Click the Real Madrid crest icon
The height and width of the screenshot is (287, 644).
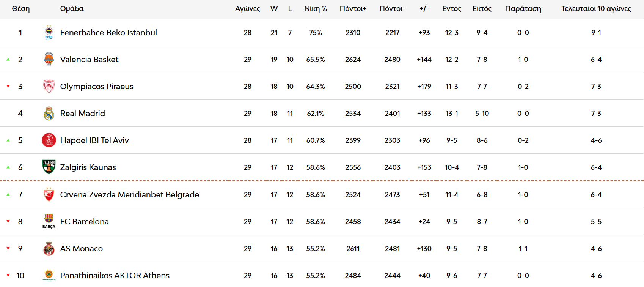point(49,113)
